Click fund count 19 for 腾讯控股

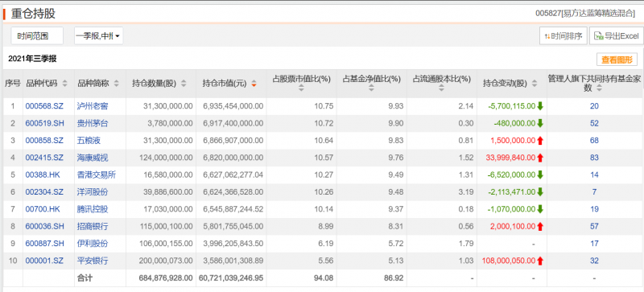point(594,209)
